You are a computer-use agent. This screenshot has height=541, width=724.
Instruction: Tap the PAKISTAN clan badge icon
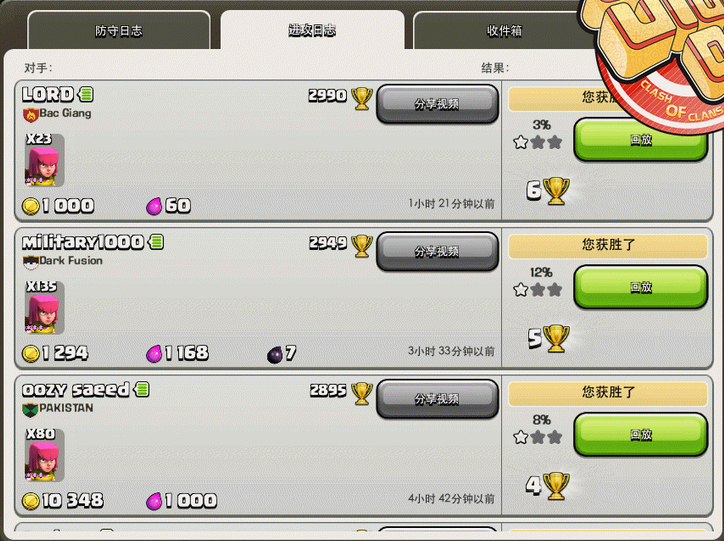point(30,409)
